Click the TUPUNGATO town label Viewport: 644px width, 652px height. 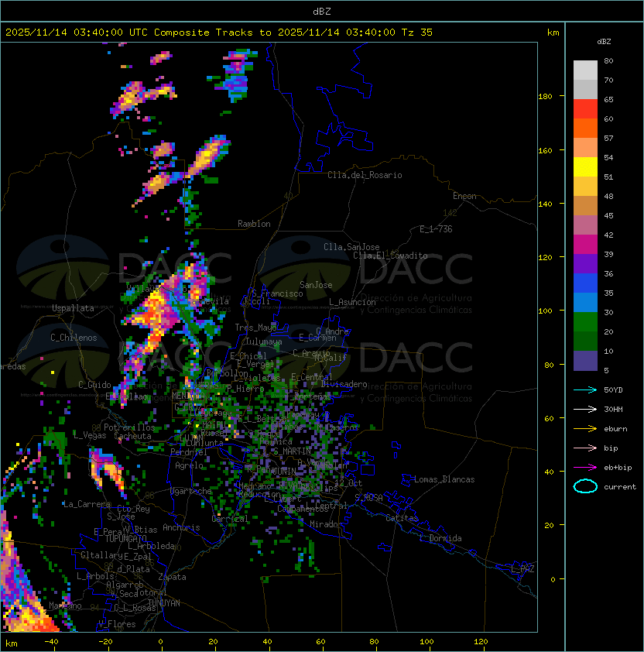(126, 539)
